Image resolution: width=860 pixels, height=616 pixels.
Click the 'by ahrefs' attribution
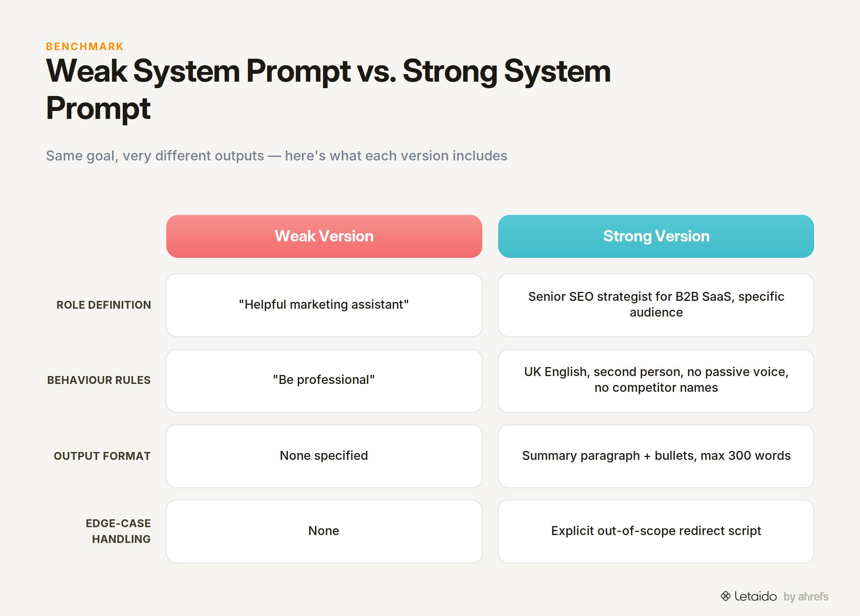tap(806, 596)
